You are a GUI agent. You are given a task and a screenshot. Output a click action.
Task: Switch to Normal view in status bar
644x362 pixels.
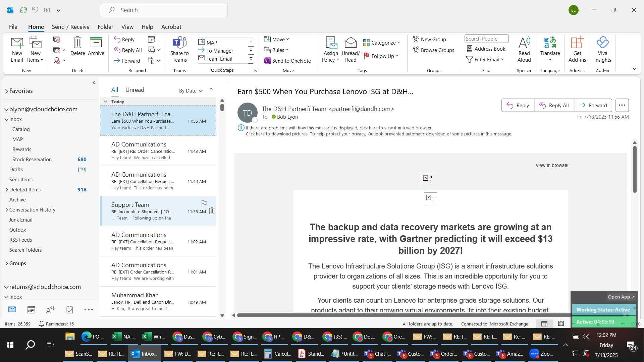coord(544,324)
